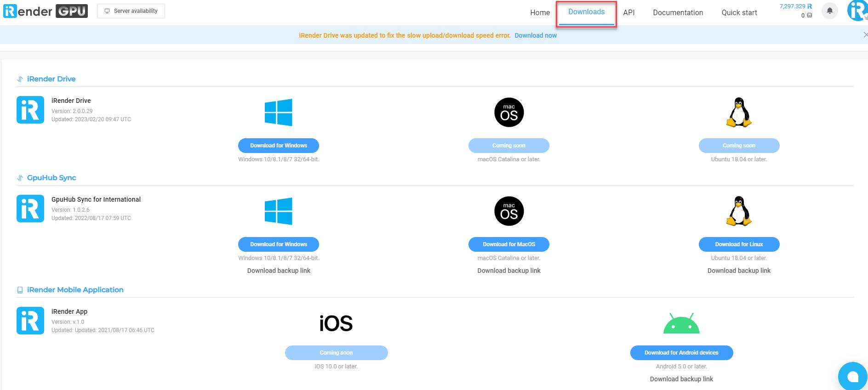Click the GpuHub Sync for International title
Image resolution: width=868 pixels, height=390 pixels.
pos(96,199)
